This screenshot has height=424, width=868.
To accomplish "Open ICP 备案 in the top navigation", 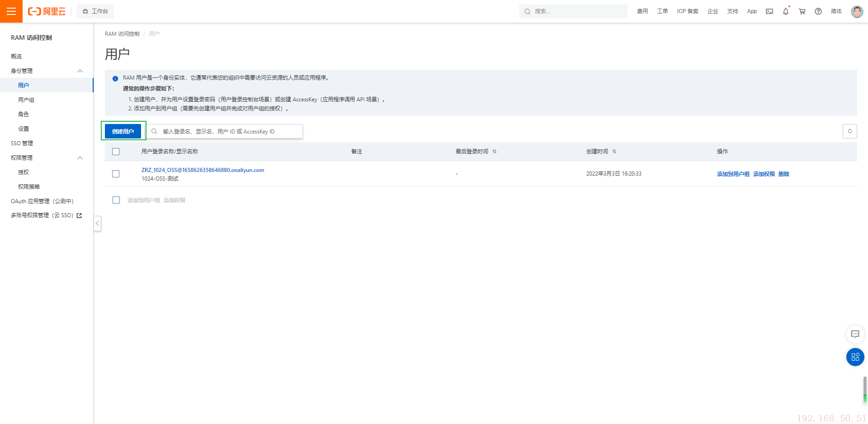I will tap(688, 11).
